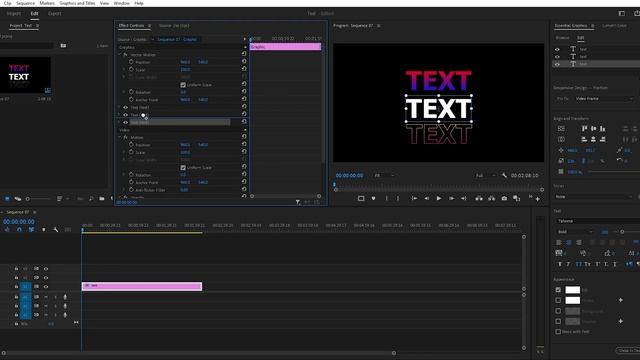Viewport: 640px width, 360px height.
Task: Switch to the Lumetri Color panel tab
Action: click(x=614, y=26)
